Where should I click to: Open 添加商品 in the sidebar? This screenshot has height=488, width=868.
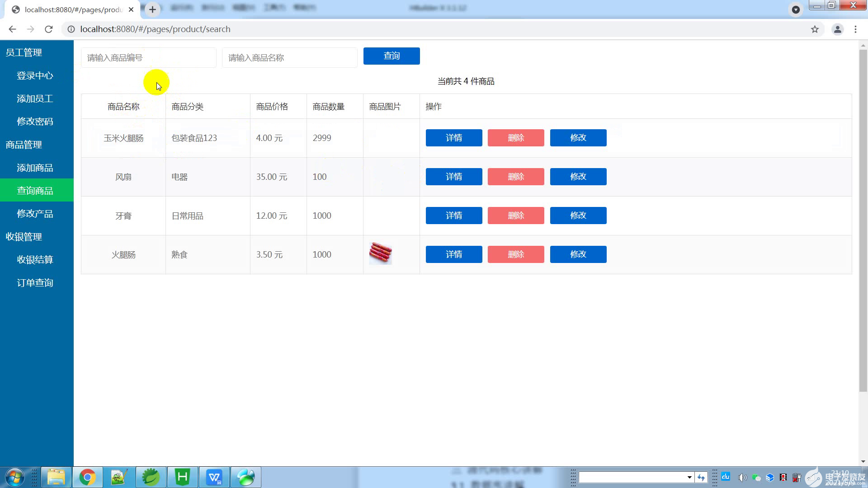(x=35, y=168)
